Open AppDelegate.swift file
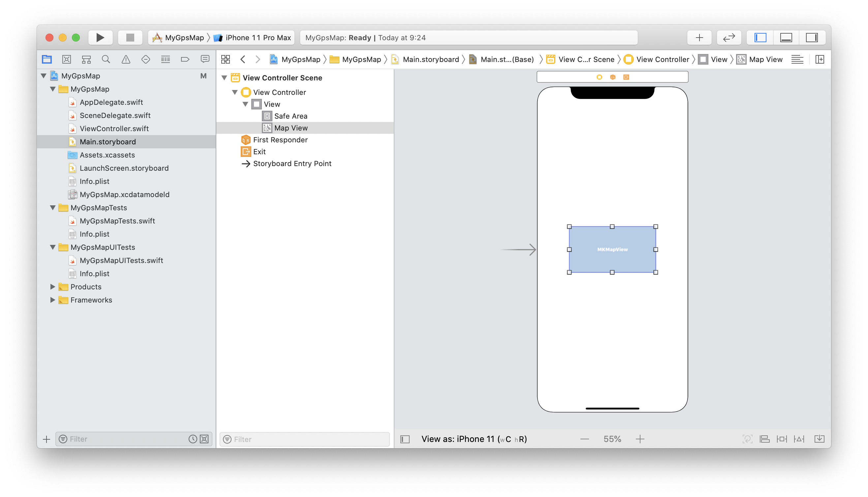Screen dimensions: 868x497 (113, 102)
